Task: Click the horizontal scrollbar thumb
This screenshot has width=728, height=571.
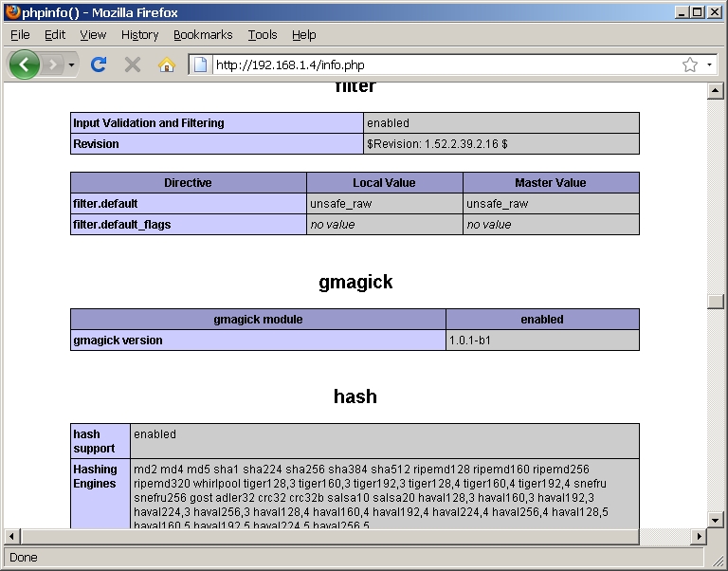Action: click(x=330, y=537)
